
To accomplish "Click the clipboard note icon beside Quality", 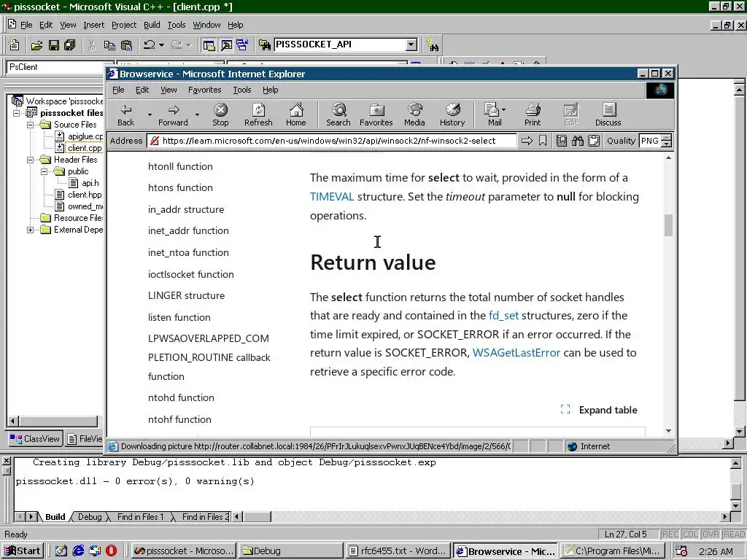I will point(594,141).
